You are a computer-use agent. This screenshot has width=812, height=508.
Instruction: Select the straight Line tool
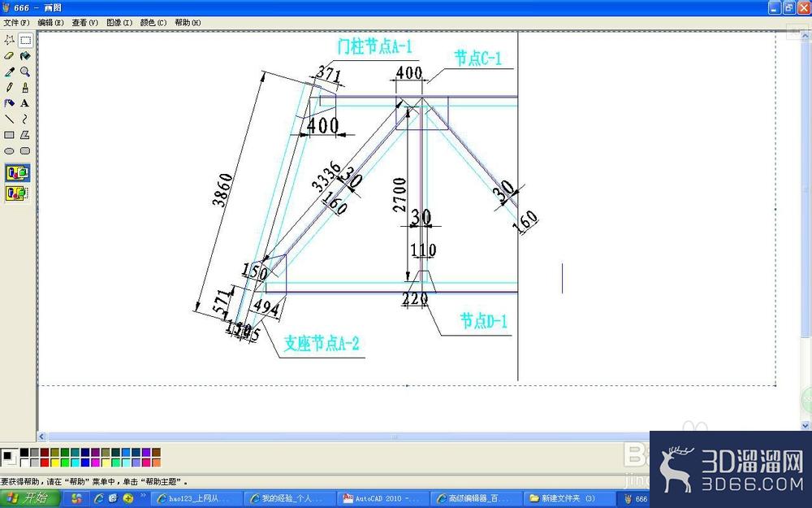pyautogui.click(x=9, y=119)
